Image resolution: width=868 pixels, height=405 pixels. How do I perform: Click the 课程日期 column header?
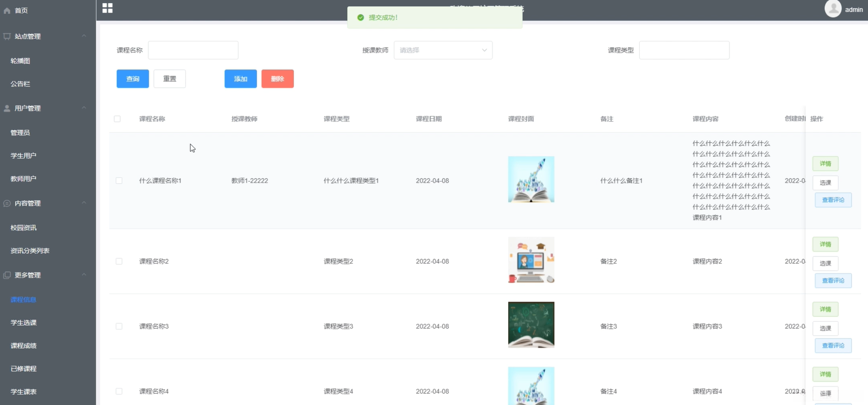tap(429, 119)
